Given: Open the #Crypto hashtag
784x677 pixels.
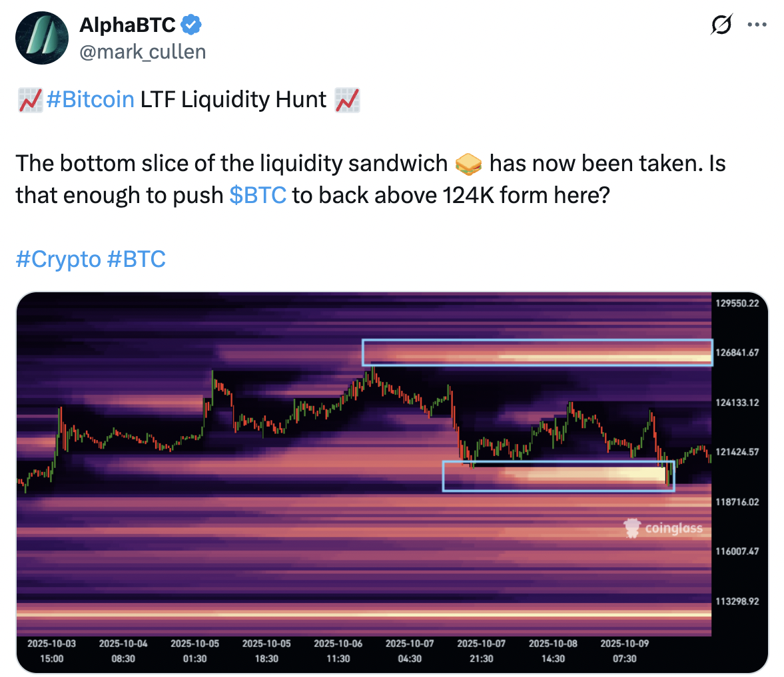Looking at the screenshot, I should click(x=58, y=259).
